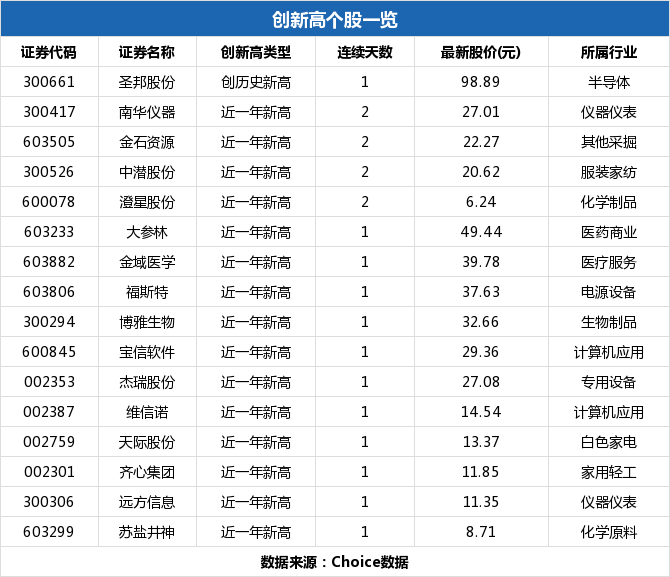670x577 pixels.
Task: Click the 白色家电 industry cell
Action: 608,442
